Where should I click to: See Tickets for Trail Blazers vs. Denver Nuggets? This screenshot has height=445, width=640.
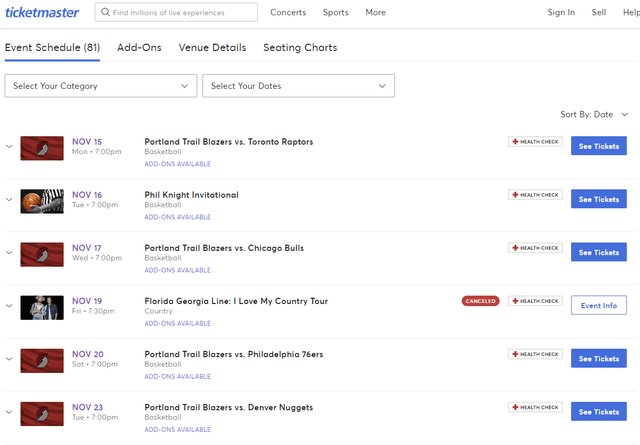click(599, 411)
